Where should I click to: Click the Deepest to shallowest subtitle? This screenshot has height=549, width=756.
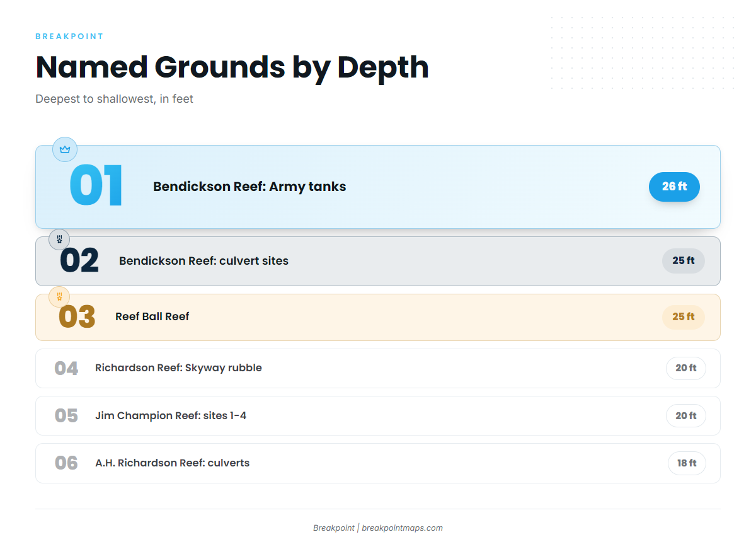(x=114, y=99)
